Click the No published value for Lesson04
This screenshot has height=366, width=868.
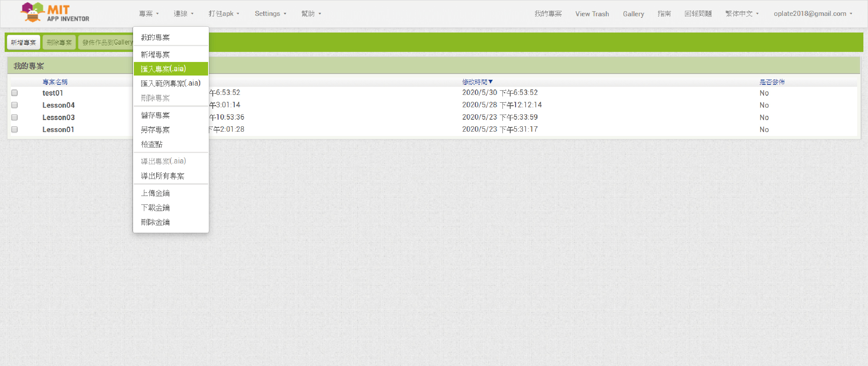click(x=764, y=105)
